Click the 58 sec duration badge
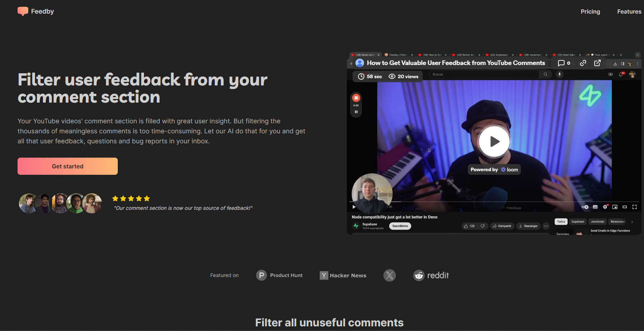This screenshot has width=644, height=331. [370, 76]
